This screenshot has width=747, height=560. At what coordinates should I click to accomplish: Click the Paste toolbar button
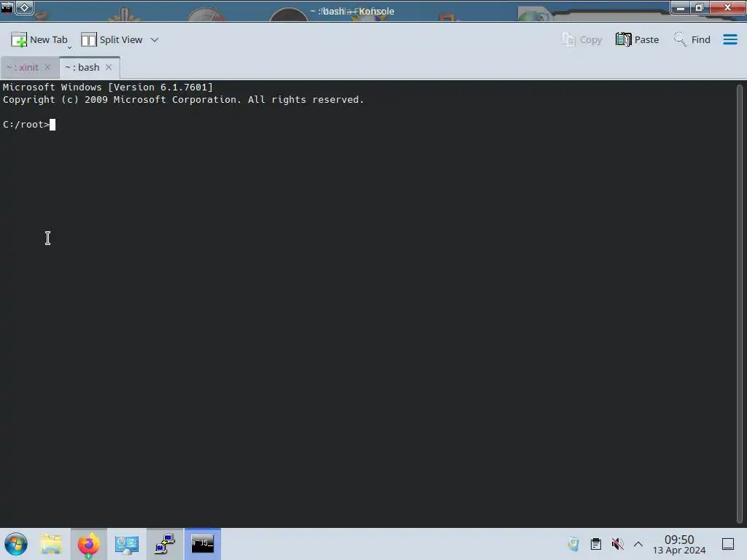[x=637, y=39]
